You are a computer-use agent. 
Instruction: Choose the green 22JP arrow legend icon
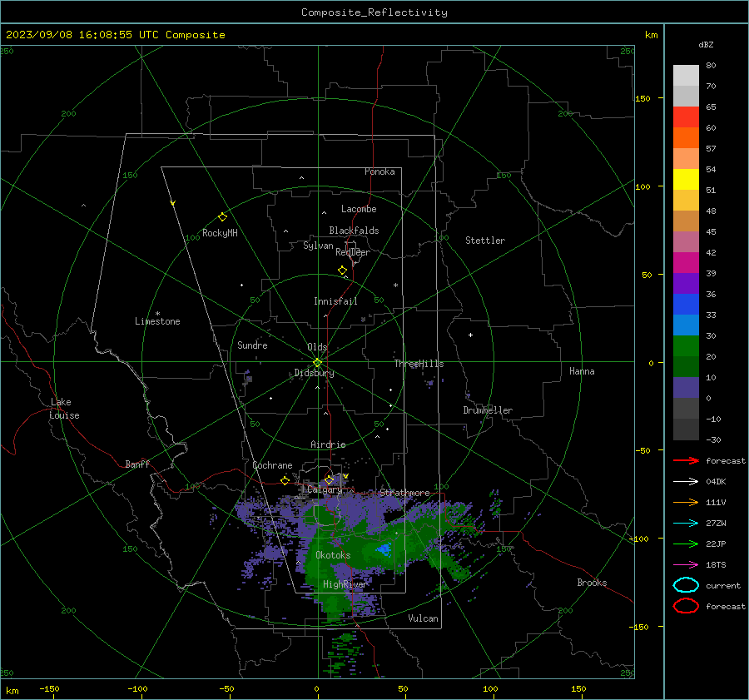[x=686, y=544]
